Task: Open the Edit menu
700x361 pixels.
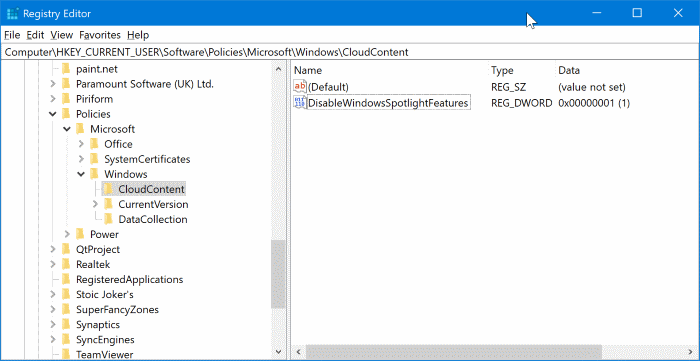Action: 35,35
